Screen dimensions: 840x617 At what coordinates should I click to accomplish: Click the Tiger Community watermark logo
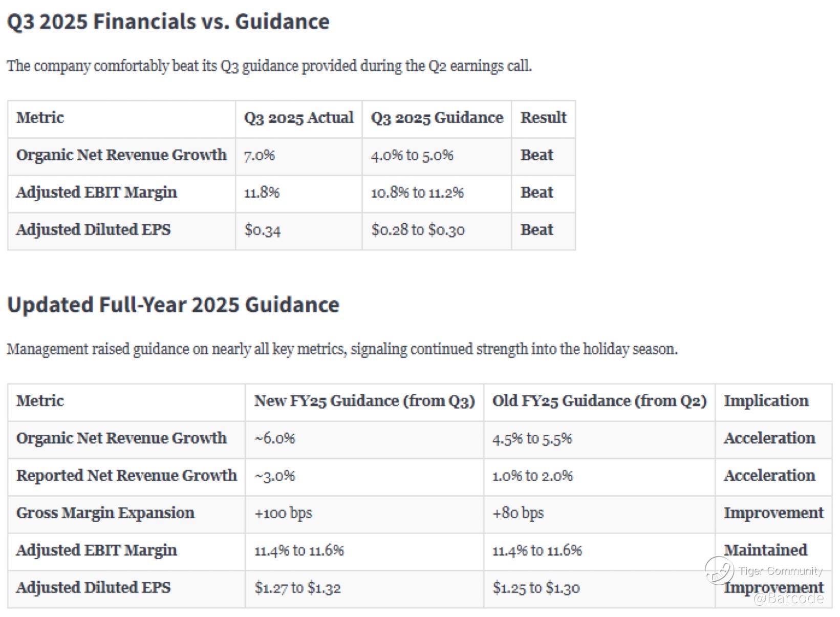coord(719,570)
